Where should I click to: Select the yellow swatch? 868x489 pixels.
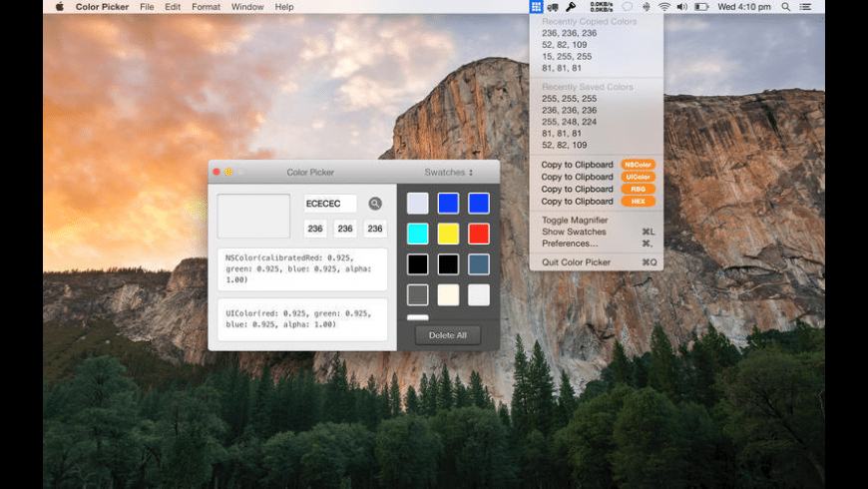coord(448,234)
